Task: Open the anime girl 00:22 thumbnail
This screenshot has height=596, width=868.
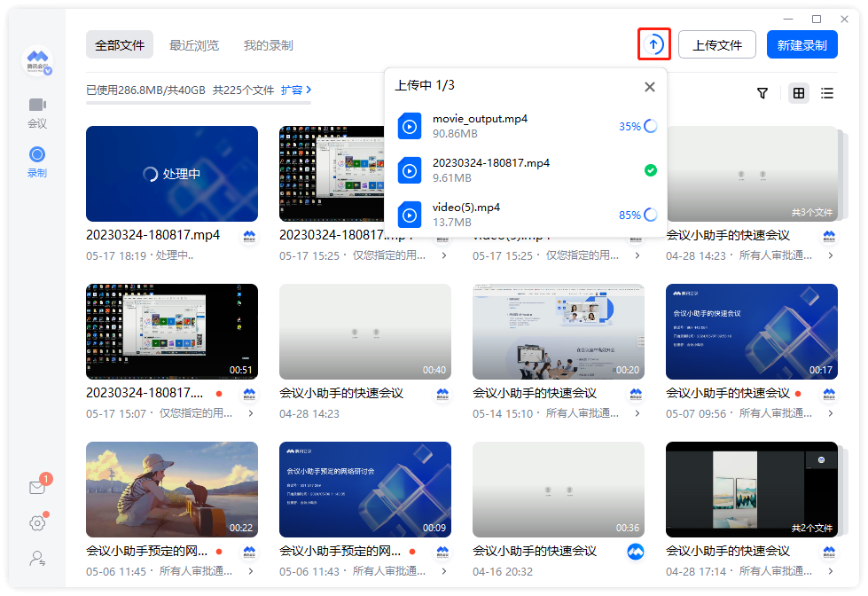Action: tap(172, 490)
